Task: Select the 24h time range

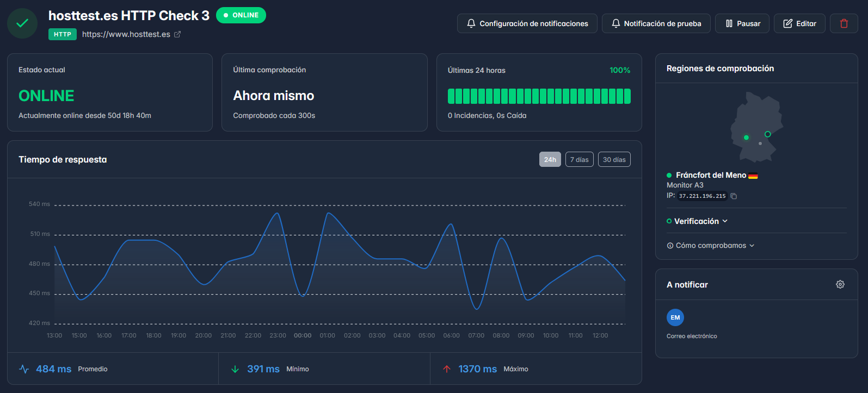Action: pos(550,159)
